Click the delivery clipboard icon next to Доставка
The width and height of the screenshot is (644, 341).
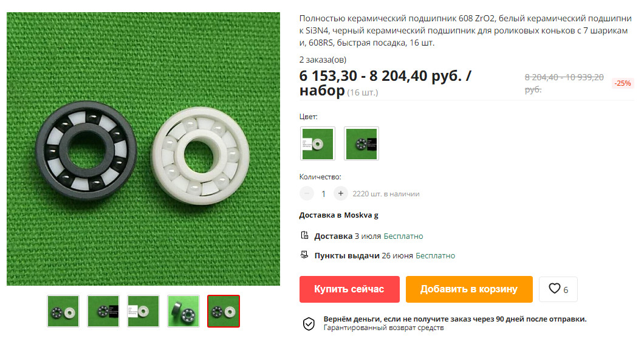coord(304,235)
